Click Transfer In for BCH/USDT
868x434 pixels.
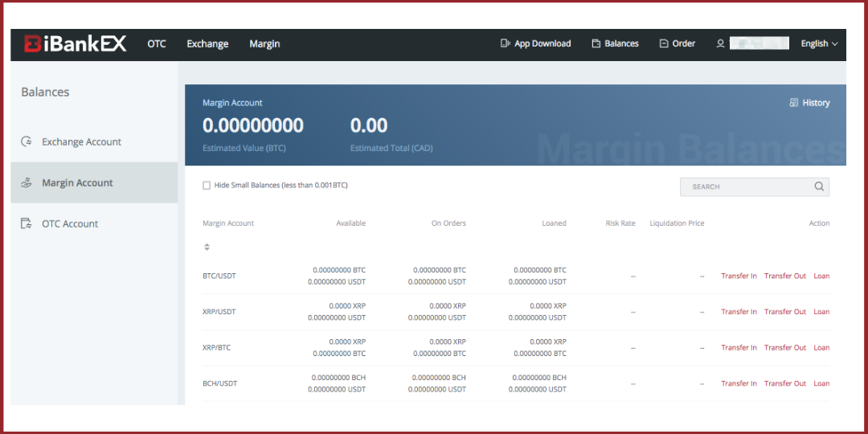[x=739, y=383]
